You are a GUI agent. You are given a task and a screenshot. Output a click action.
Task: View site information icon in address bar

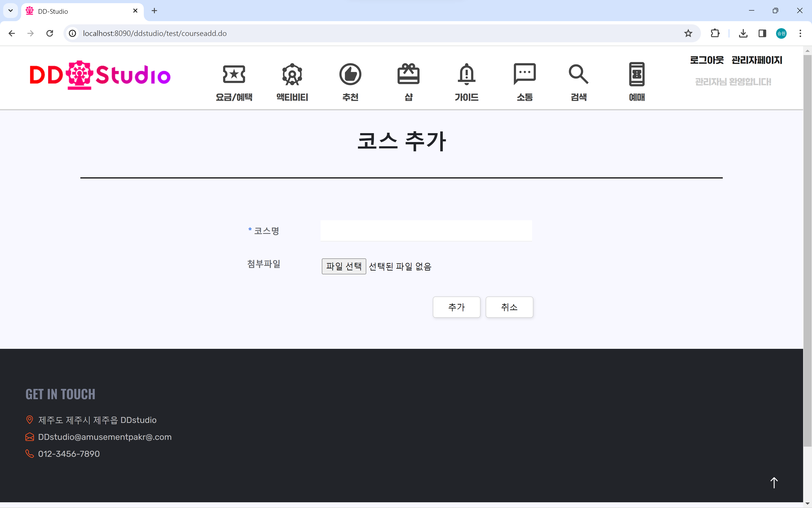73,33
